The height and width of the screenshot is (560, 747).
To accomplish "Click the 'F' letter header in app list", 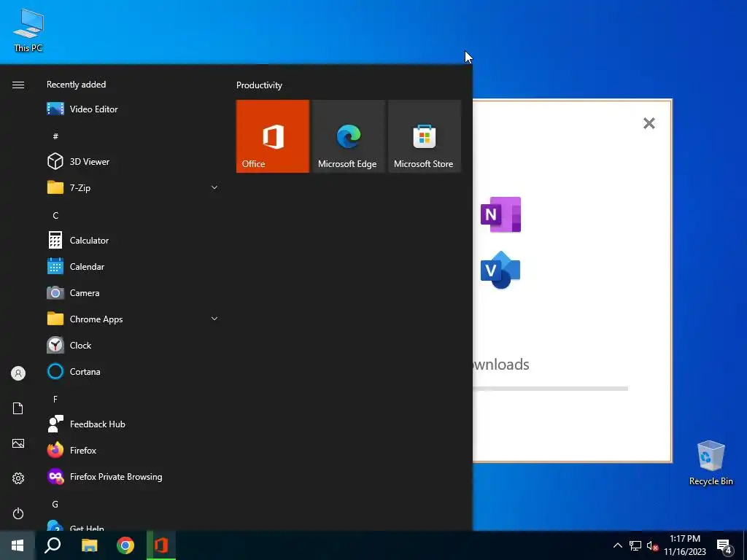I will 55,399.
